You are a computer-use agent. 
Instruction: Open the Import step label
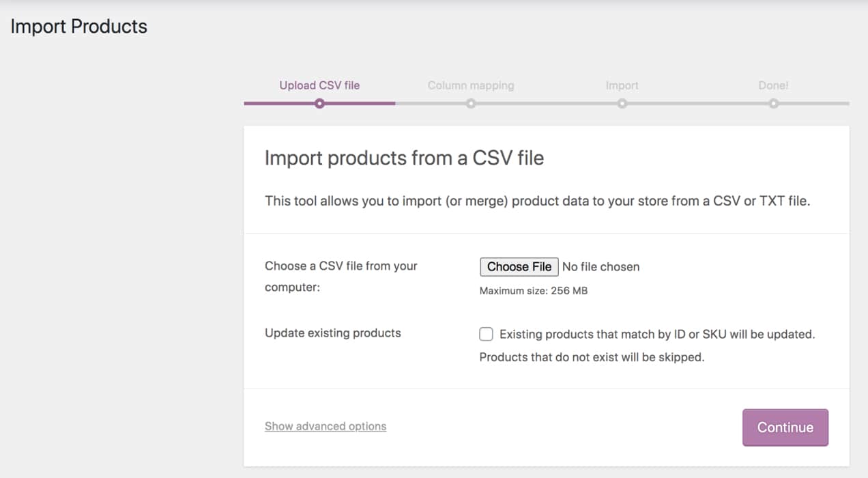(x=622, y=85)
